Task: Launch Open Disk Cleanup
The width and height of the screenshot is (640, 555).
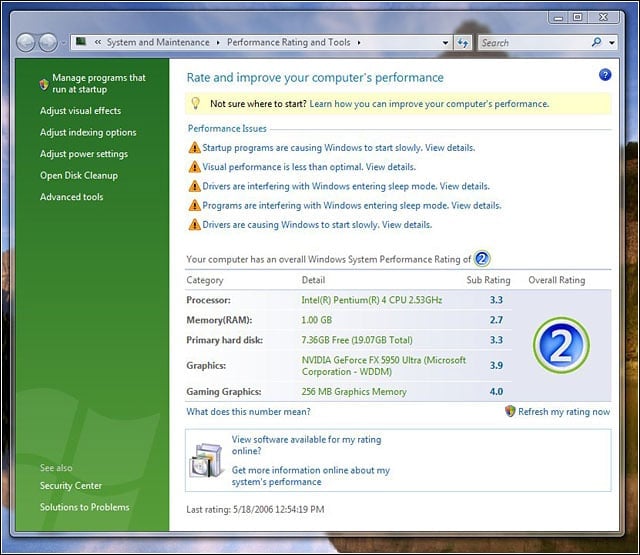Action: point(79,175)
